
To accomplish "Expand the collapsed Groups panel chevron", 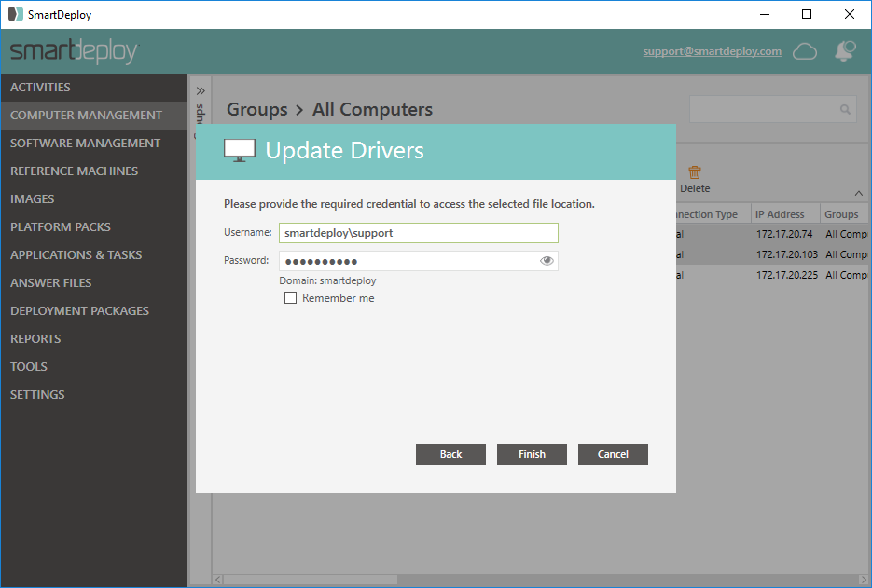I will tap(201, 90).
